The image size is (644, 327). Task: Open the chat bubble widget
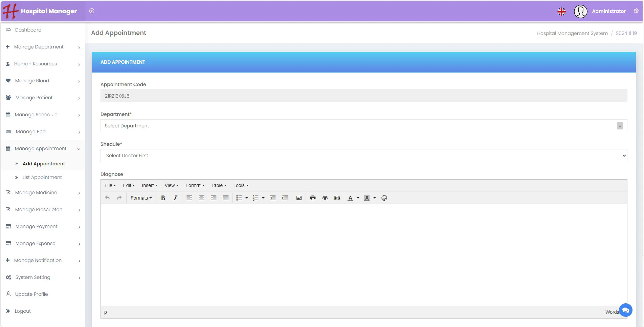click(625, 310)
